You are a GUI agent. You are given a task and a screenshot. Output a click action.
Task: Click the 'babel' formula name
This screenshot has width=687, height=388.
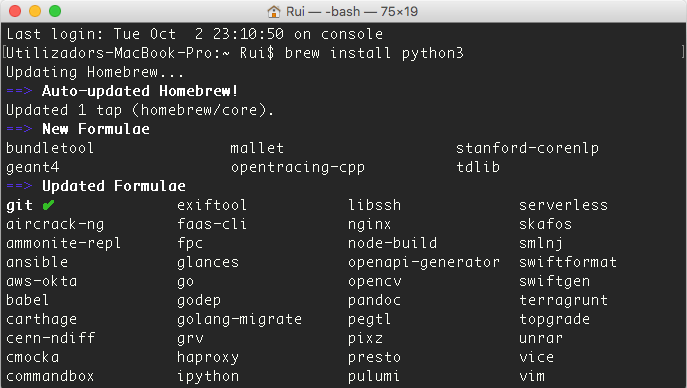pyautogui.click(x=28, y=300)
